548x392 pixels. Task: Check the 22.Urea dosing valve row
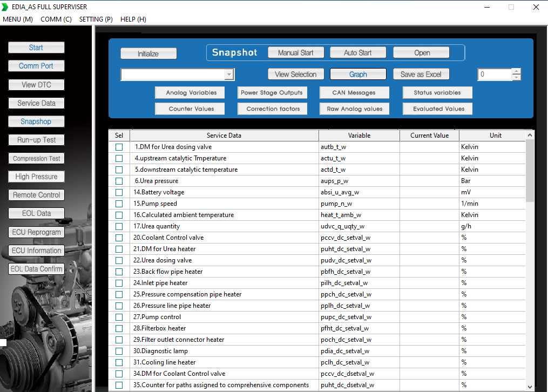tap(119, 260)
